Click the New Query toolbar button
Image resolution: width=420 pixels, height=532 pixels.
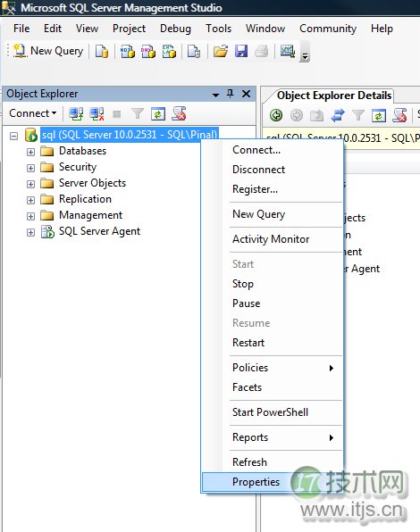pos(48,51)
